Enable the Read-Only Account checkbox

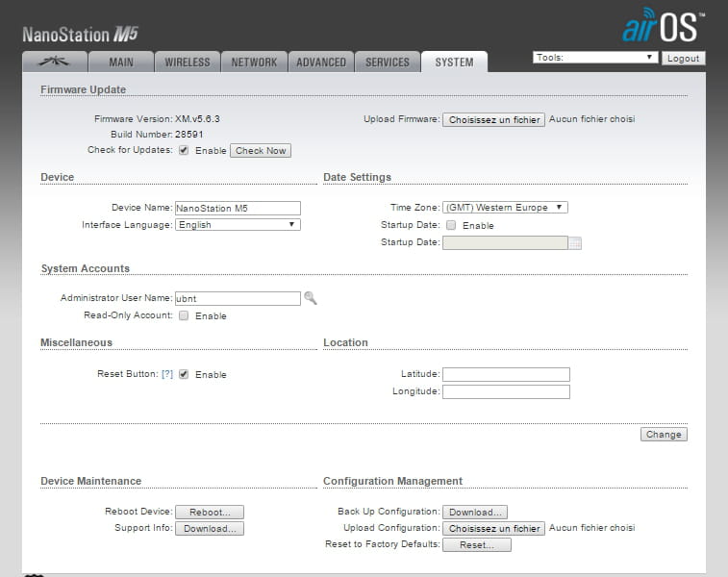point(184,315)
